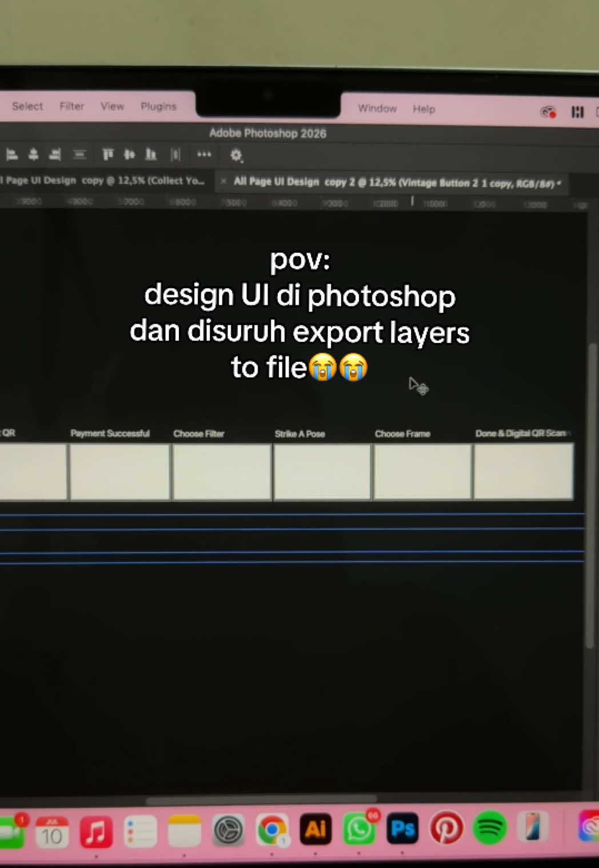This screenshot has width=599, height=868.
Task: Open iPhone Mirroring from the Dock
Action: (532, 827)
